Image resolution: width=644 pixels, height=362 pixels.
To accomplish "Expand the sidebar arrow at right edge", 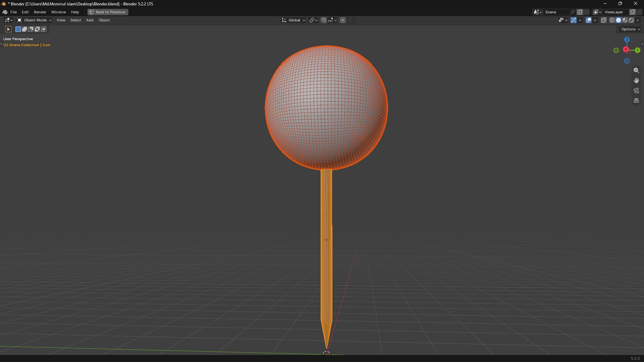I will 642,44.
